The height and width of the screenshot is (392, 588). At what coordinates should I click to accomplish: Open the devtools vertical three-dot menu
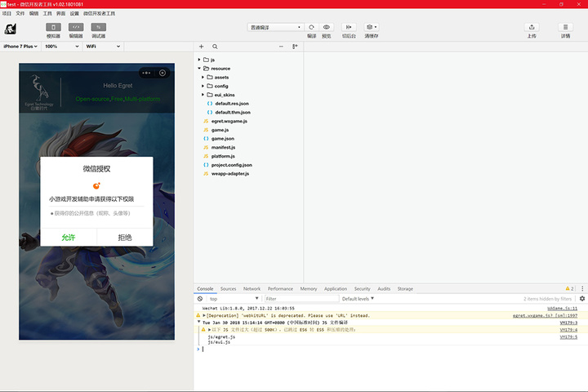click(582, 288)
